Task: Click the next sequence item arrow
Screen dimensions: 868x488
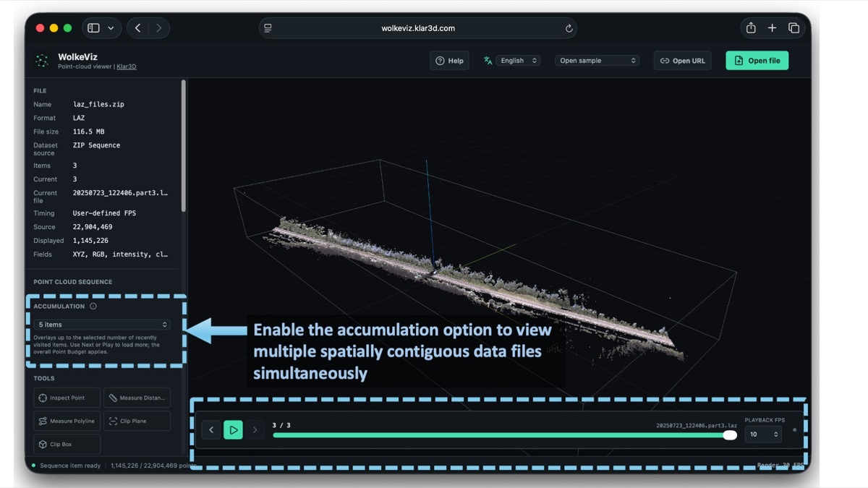Action: (255, 430)
